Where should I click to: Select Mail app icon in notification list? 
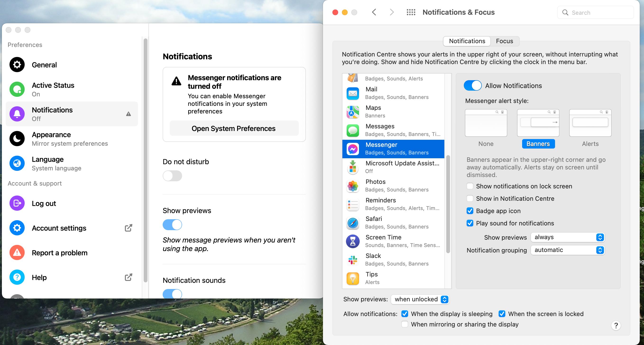coord(353,93)
